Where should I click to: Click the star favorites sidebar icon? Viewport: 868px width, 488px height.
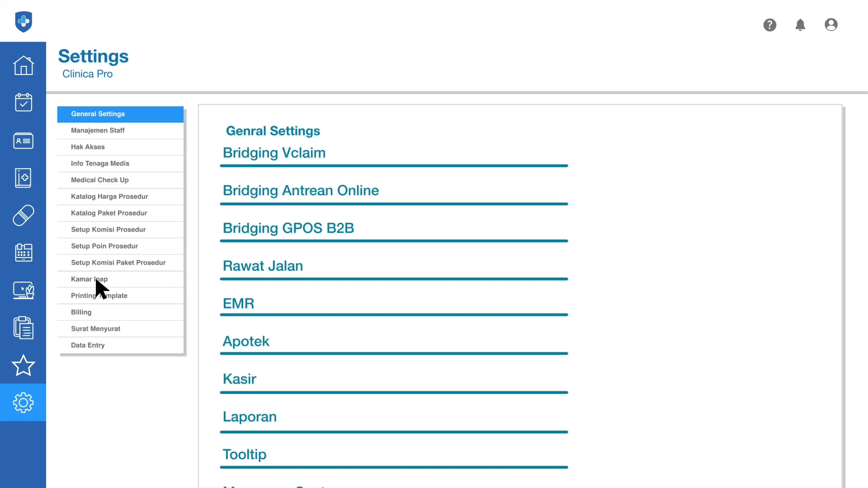(23, 365)
